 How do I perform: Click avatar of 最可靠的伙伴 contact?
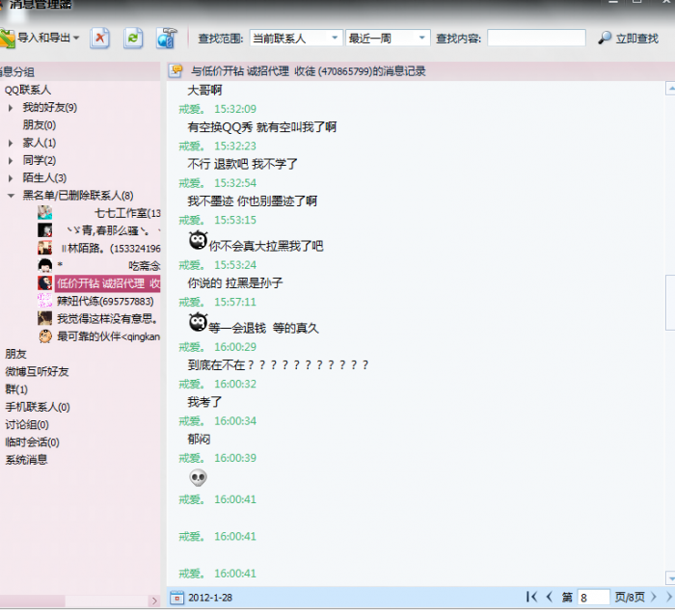44,336
